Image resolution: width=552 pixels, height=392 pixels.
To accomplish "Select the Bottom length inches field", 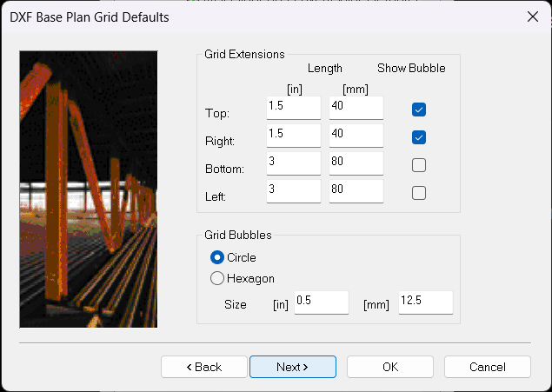I will click(x=293, y=163).
